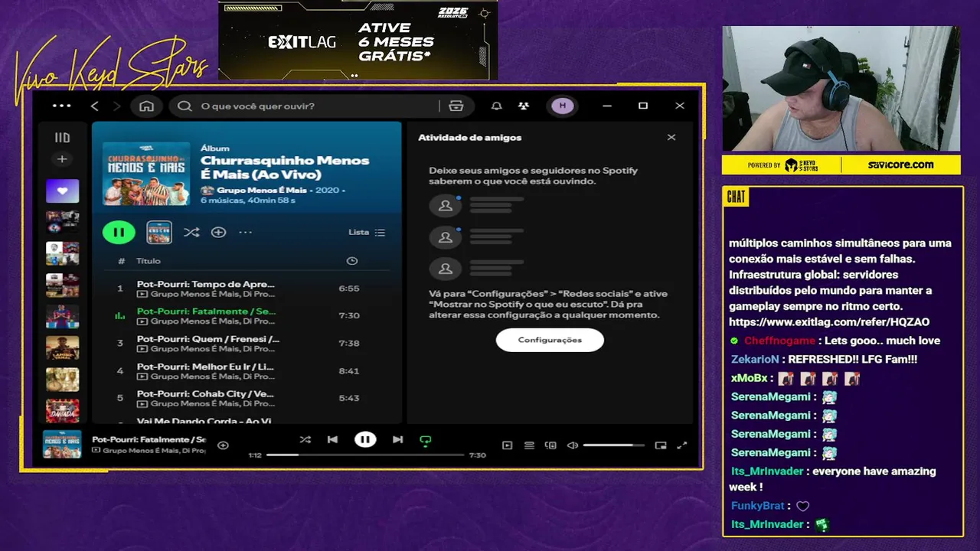Seek on the song progress bar
Image resolution: width=980 pixels, height=551 pixels.
point(365,455)
